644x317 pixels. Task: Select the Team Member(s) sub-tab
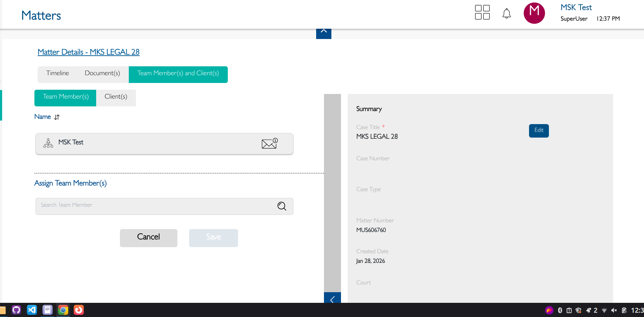pos(66,97)
